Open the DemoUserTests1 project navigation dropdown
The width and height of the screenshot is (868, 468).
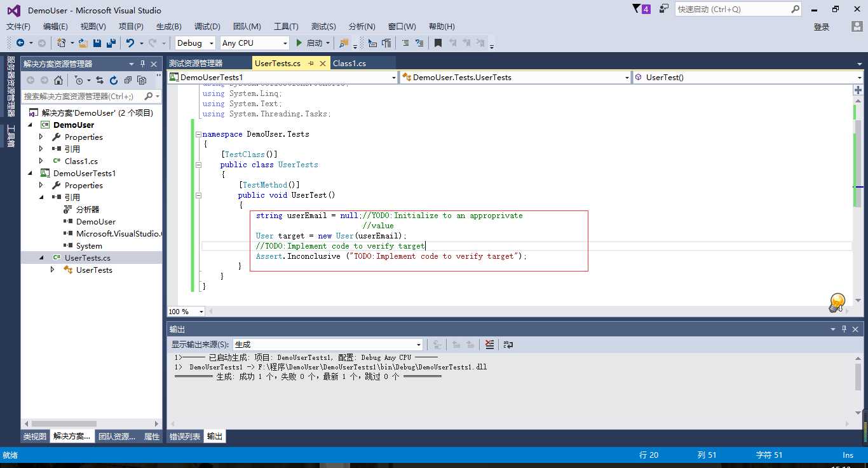tap(283, 78)
